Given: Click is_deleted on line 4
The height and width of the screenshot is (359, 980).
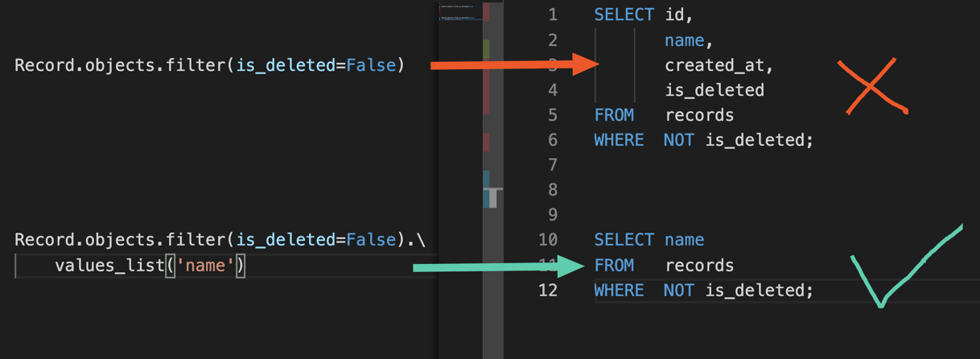Looking at the screenshot, I should pyautogui.click(x=714, y=90).
